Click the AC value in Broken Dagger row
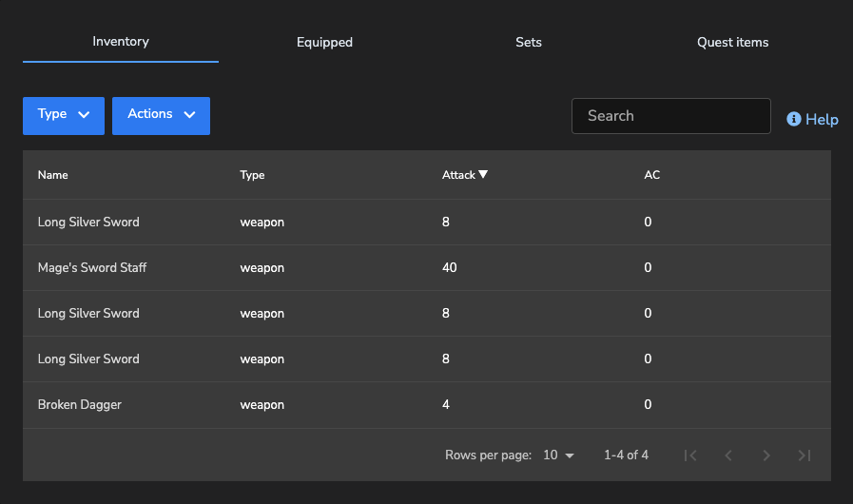The image size is (853, 504). (x=648, y=404)
